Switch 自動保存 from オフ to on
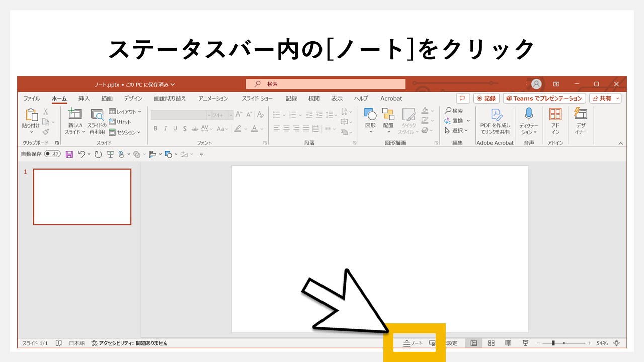This screenshot has width=644, height=362. (x=52, y=154)
